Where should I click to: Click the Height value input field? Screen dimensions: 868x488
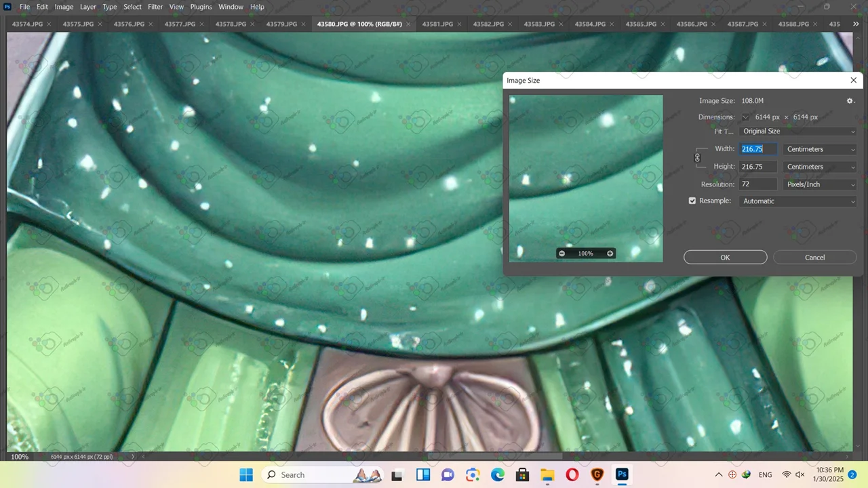(x=757, y=167)
